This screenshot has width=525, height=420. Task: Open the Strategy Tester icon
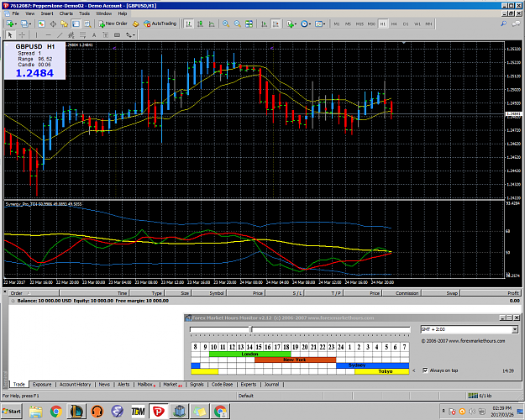coord(87,24)
